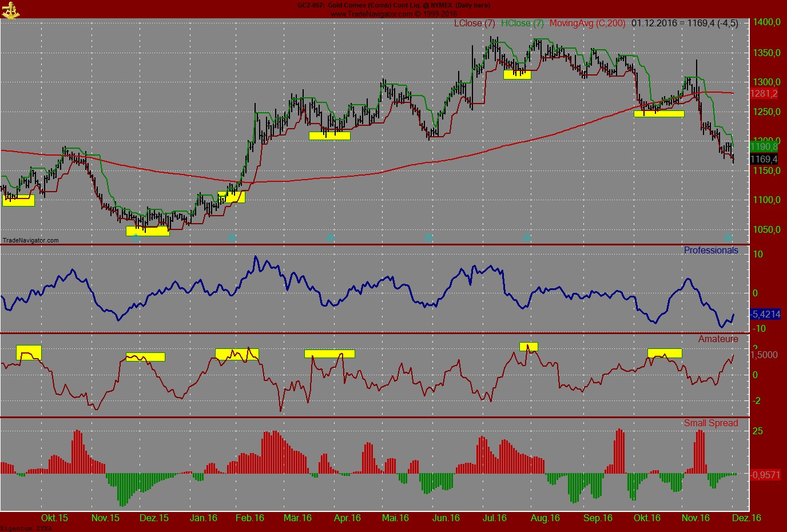Toggle the yellow box in the Amateure panel near Aug.16
787x532 pixels.
(x=529, y=346)
